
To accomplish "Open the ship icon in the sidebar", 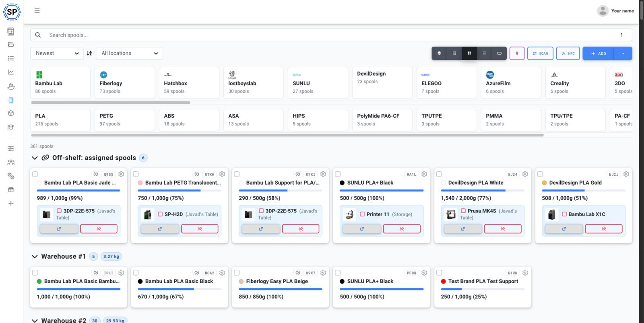I will (x=11, y=86).
